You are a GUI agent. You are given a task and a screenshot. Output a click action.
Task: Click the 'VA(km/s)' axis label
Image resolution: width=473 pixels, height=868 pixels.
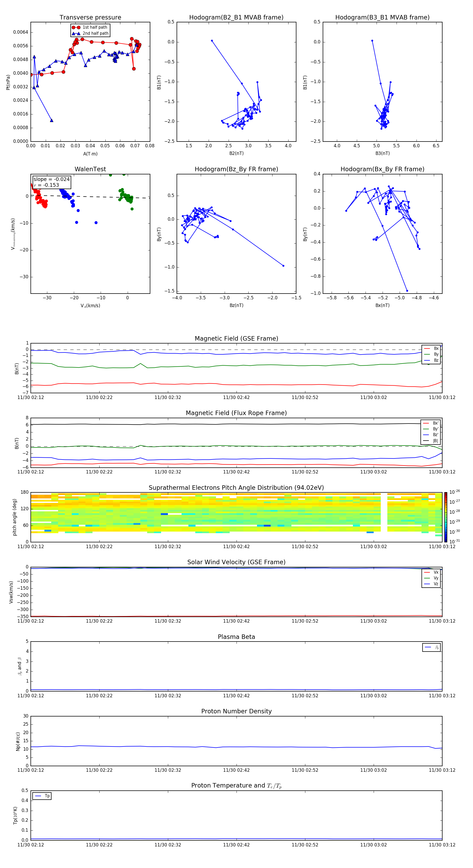pyautogui.click(x=90, y=306)
